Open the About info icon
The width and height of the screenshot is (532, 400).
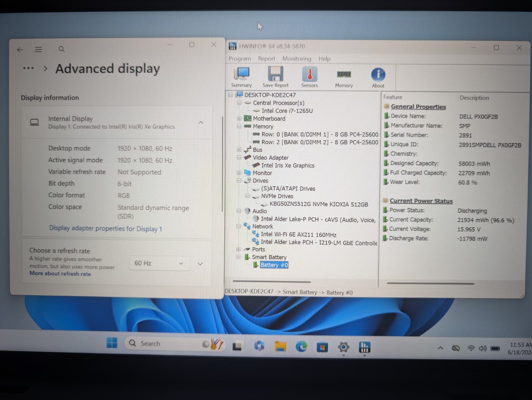coord(378,77)
